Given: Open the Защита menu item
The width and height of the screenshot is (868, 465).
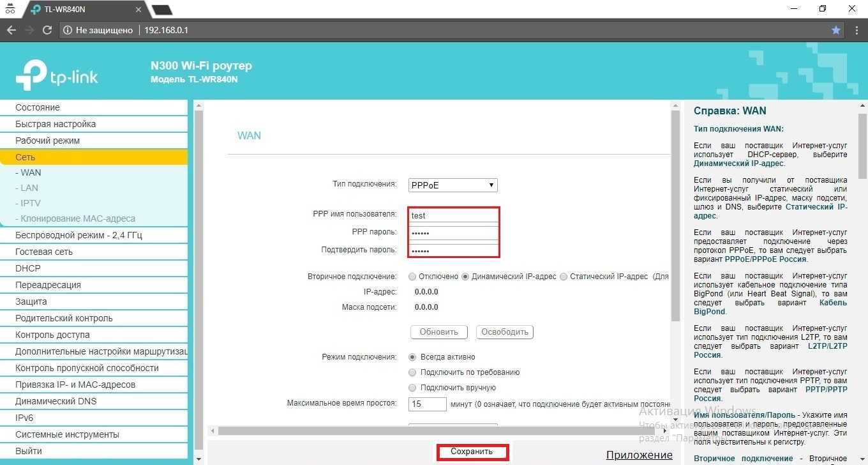Looking at the screenshot, I should tap(94, 301).
